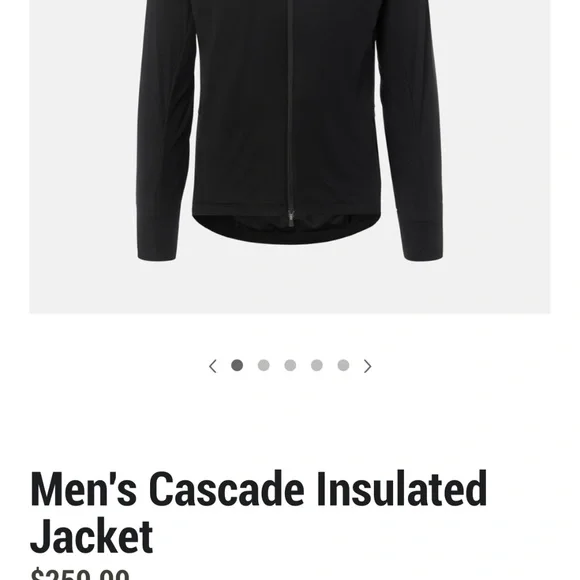Go to the fourth carousel dot
580x580 pixels.
(x=317, y=365)
